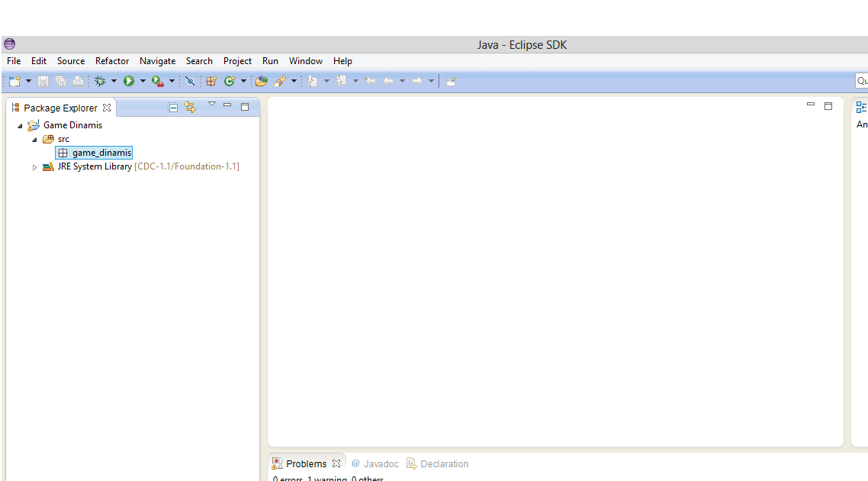Screen dimensions: 868x481
Task: Select the game_dinamis package
Action: coord(95,153)
